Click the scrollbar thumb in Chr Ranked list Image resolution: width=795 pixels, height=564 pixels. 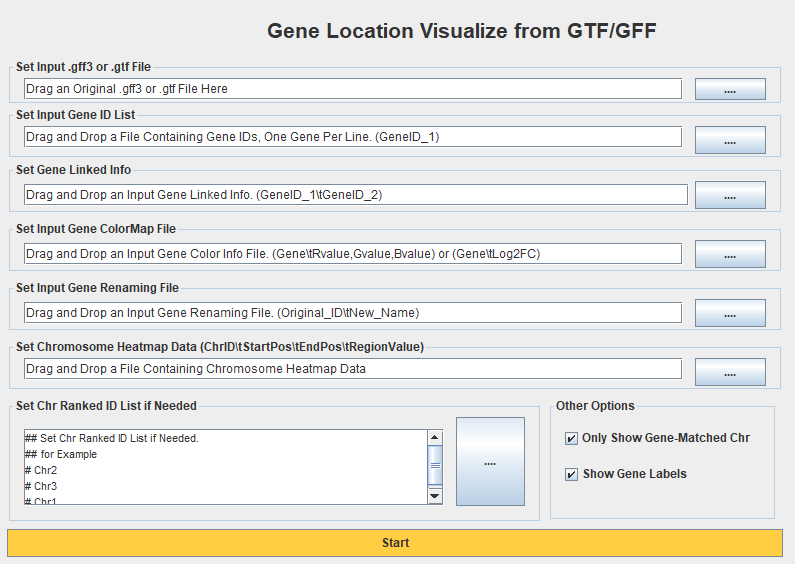pos(434,457)
